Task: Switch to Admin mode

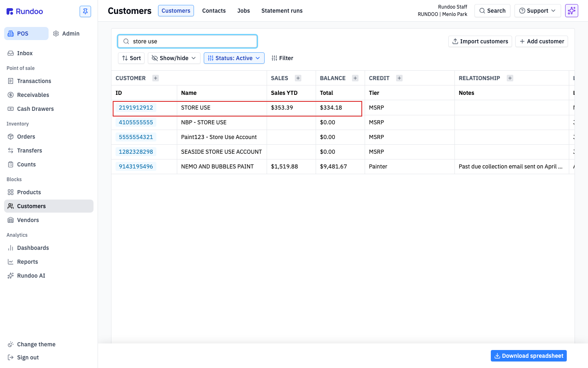Action: coord(67,34)
